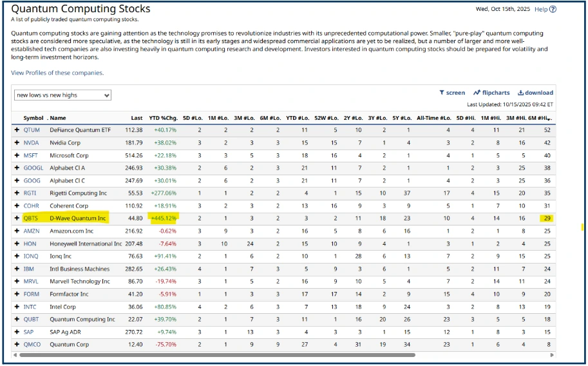The width and height of the screenshot is (588, 366).
Task: Sort table by 6M #Hi. column
Action: pyautogui.click(x=540, y=118)
